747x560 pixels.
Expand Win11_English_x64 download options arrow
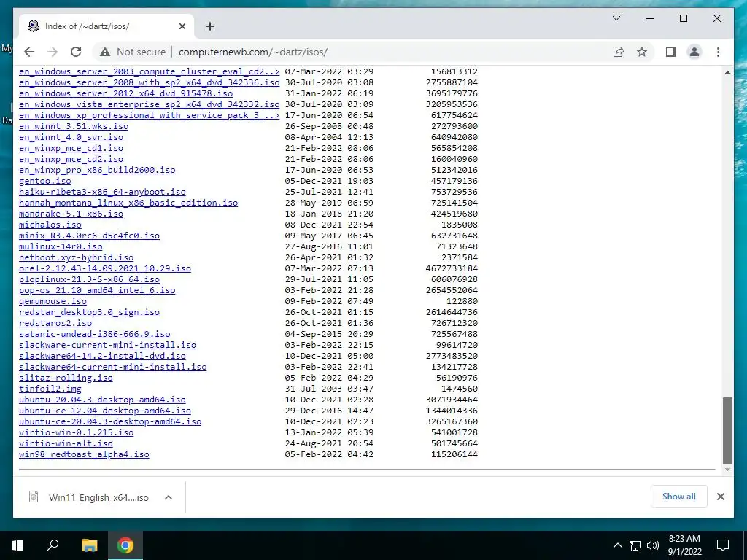[x=169, y=497]
